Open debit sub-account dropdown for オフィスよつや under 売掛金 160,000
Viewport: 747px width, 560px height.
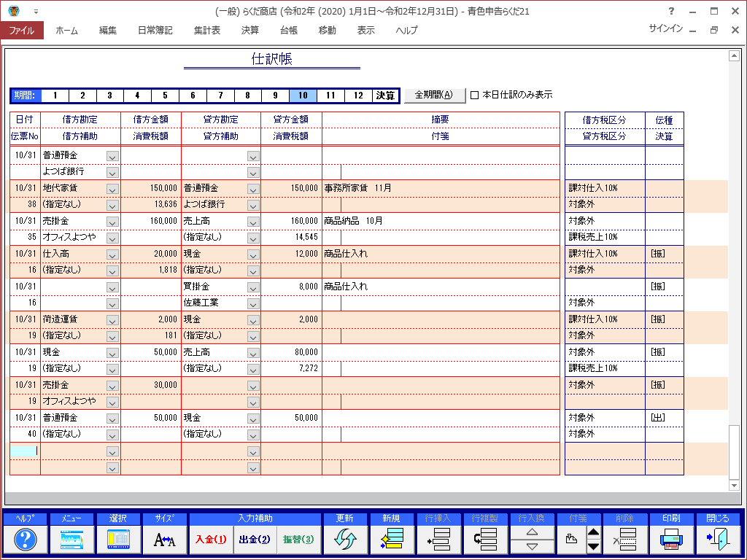click(112, 238)
